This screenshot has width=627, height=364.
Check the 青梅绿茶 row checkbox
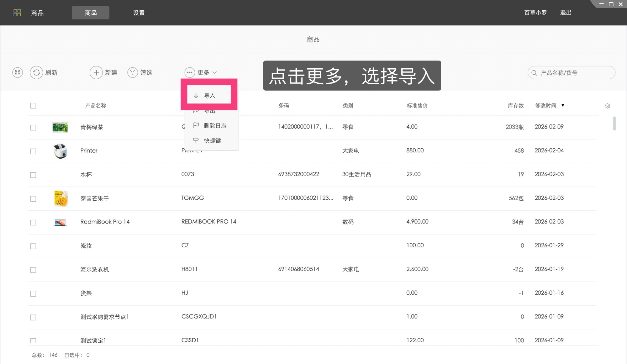[33, 128]
